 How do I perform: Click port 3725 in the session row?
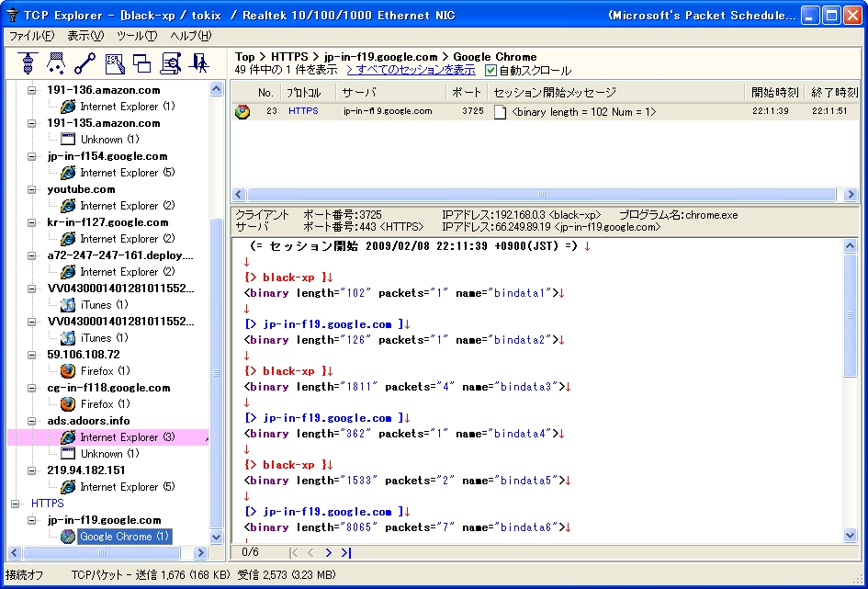[473, 111]
